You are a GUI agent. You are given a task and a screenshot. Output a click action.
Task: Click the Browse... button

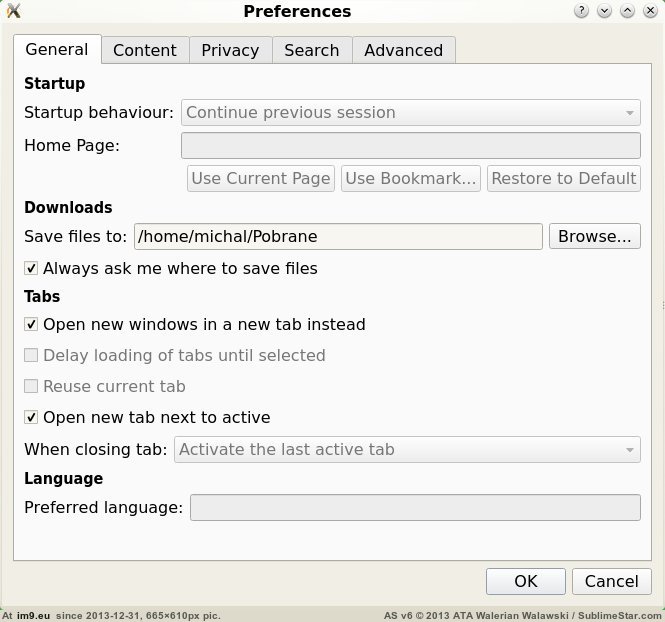(594, 237)
